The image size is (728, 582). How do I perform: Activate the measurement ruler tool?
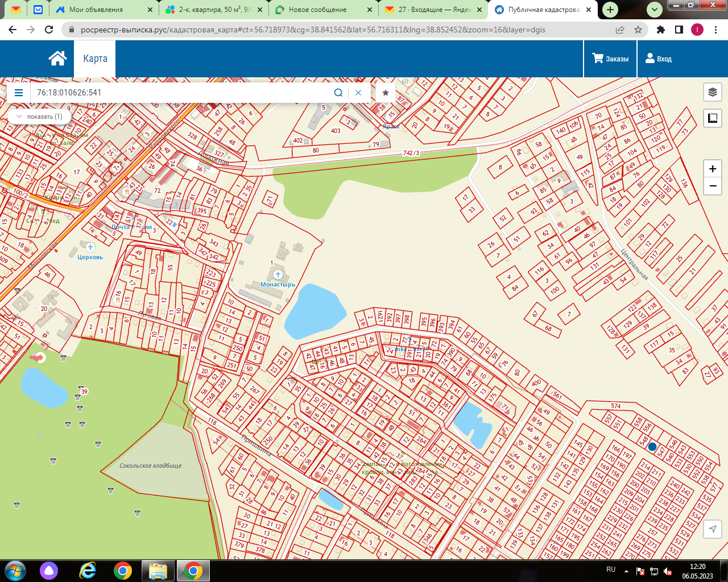[712, 118]
